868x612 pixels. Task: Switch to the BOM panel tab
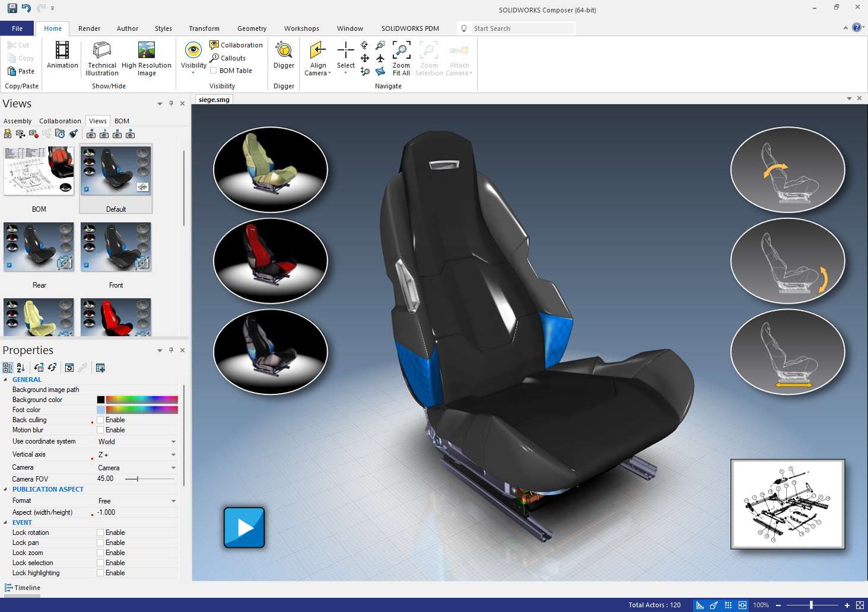pos(122,121)
